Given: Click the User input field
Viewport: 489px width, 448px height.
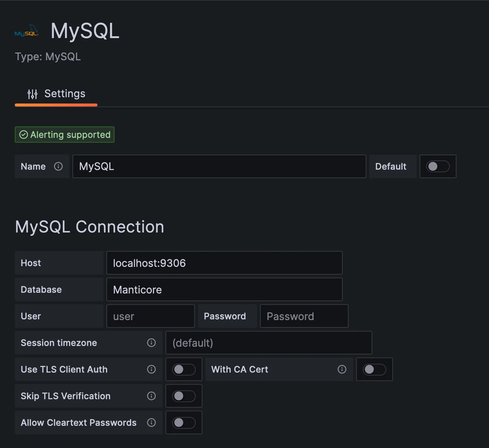Looking at the screenshot, I should pyautogui.click(x=150, y=316).
